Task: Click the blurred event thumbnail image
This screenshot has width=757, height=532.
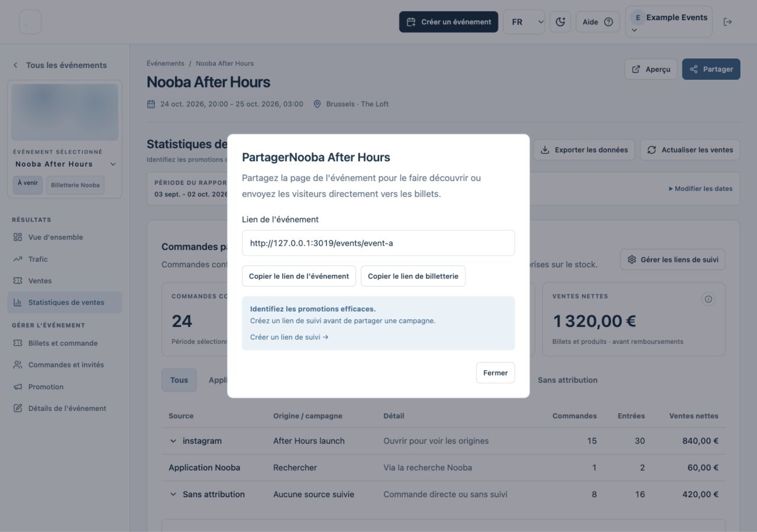Action: [65, 112]
